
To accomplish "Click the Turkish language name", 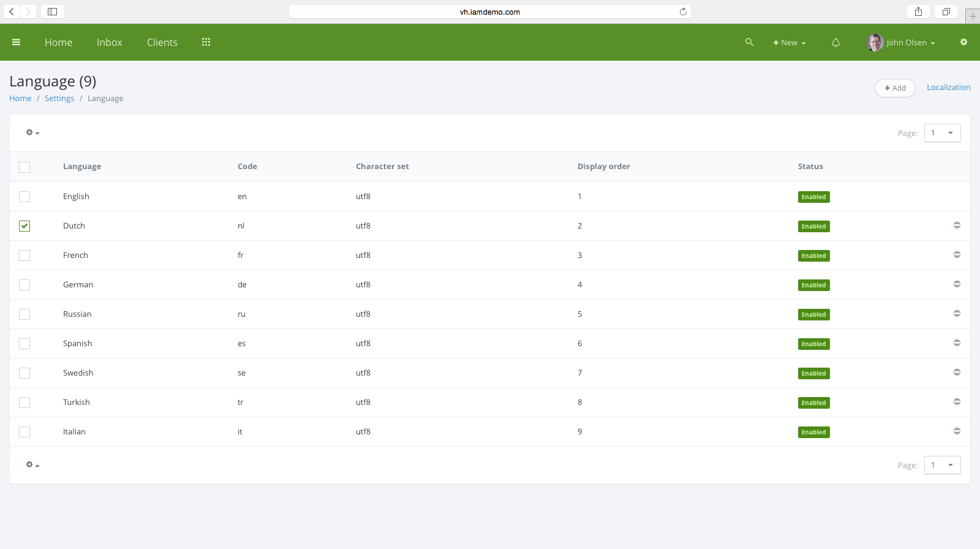I will [77, 402].
